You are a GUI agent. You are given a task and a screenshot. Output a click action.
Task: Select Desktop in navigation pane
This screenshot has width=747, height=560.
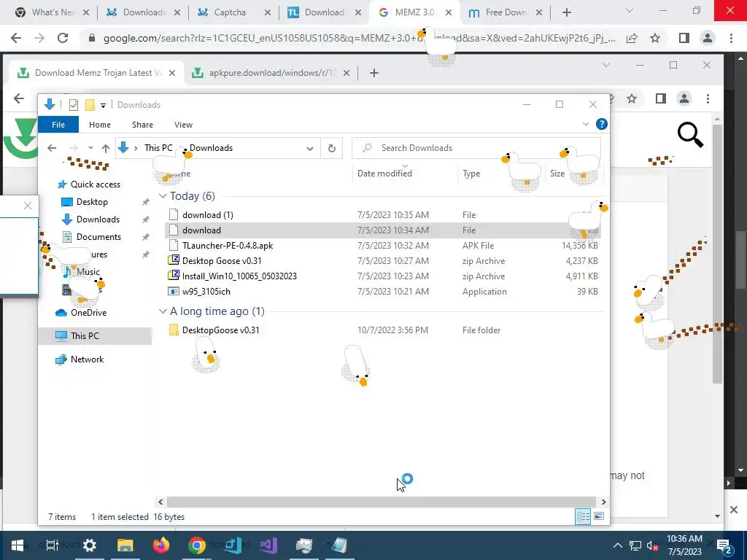pyautogui.click(x=91, y=202)
